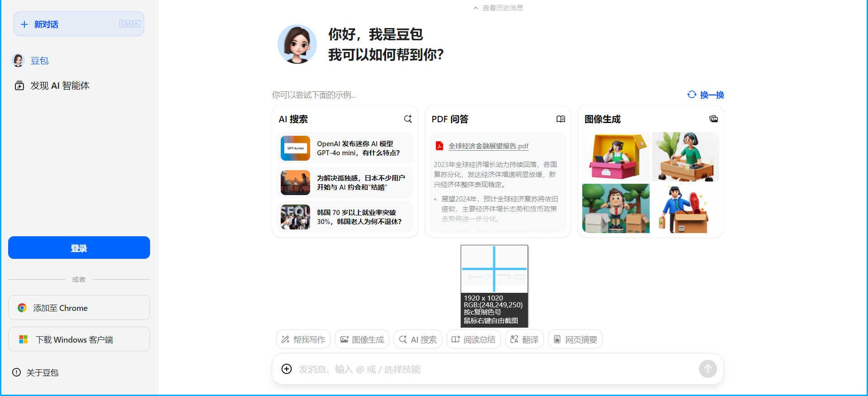Click the send arrow button
Viewport: 868px width, 396px height.
click(x=708, y=369)
